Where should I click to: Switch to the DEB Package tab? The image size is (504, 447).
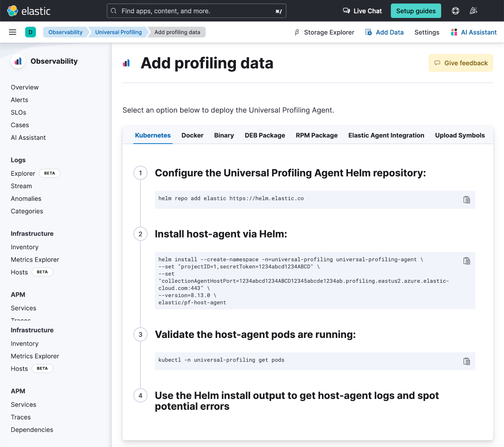click(265, 135)
